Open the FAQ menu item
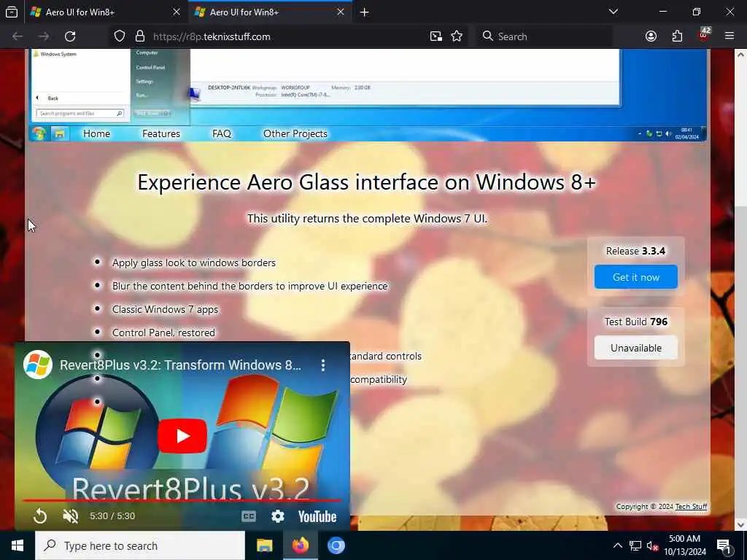 222,134
